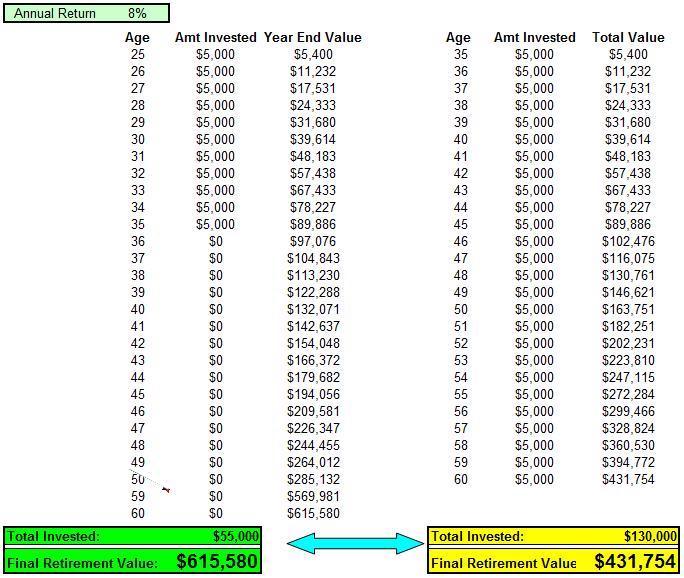The width and height of the screenshot is (684, 578).
Task: Click the $102,476 total value cell
Action: (x=627, y=242)
